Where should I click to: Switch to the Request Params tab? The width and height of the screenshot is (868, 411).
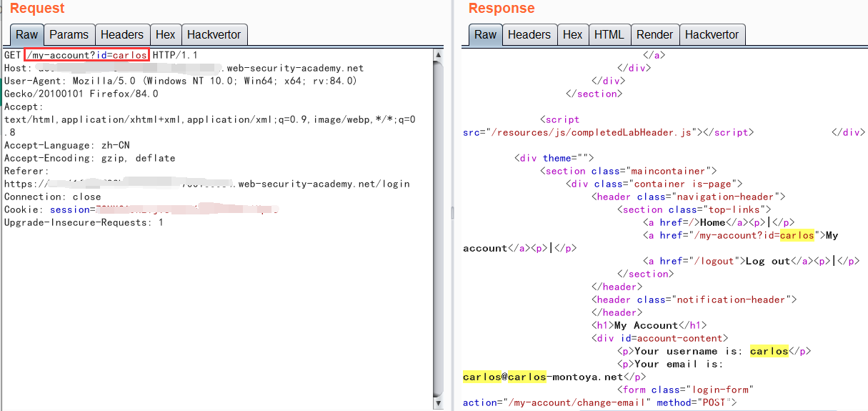point(69,34)
